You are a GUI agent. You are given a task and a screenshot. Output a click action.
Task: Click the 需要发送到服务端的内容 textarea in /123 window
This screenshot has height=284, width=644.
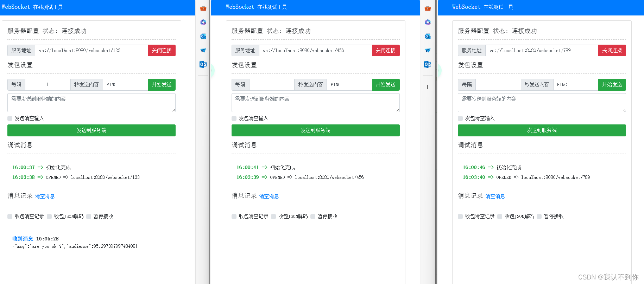click(91, 103)
